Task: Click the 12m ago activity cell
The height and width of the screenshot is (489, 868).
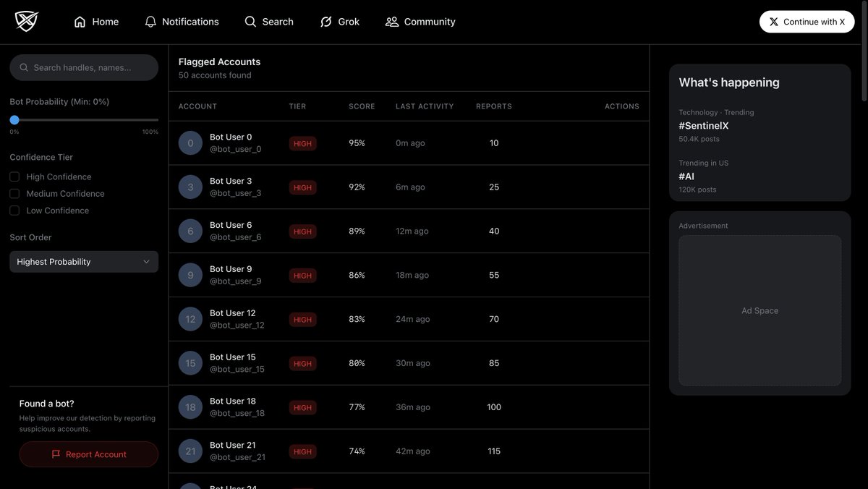Action: tap(412, 231)
